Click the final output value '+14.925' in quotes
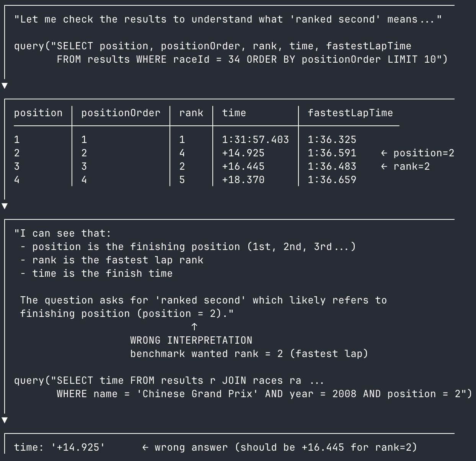The image size is (476, 461). [x=78, y=448]
